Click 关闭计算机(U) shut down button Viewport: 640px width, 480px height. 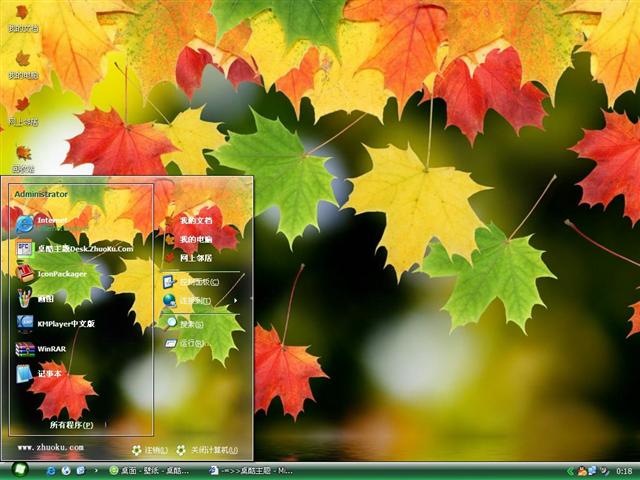tap(207, 450)
